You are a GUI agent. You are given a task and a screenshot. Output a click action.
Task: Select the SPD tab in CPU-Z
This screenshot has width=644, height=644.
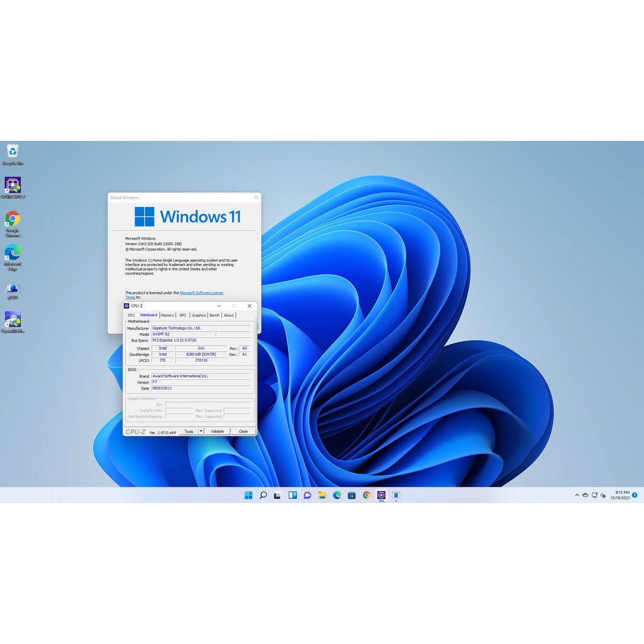point(182,315)
